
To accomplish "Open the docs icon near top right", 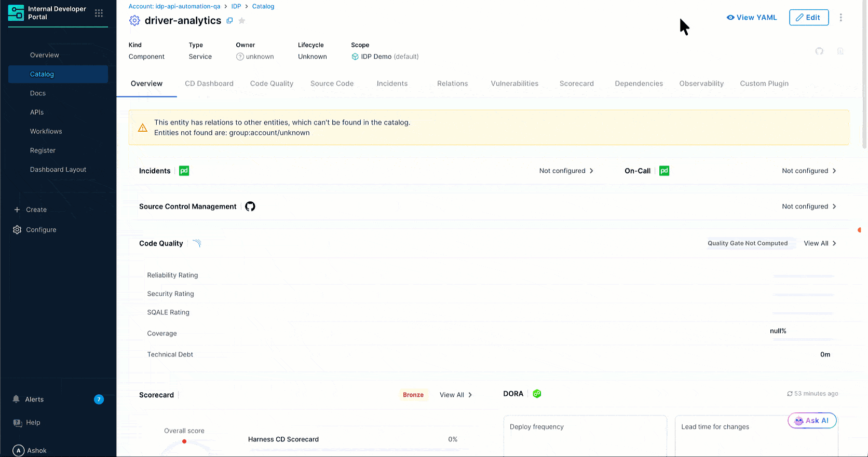I will click(840, 51).
